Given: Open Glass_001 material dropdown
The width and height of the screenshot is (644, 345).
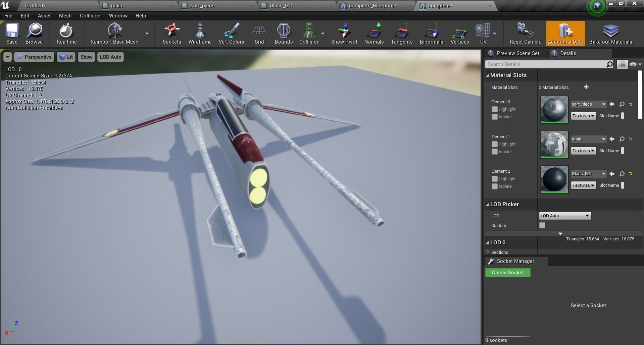Looking at the screenshot, I should click(x=588, y=174).
